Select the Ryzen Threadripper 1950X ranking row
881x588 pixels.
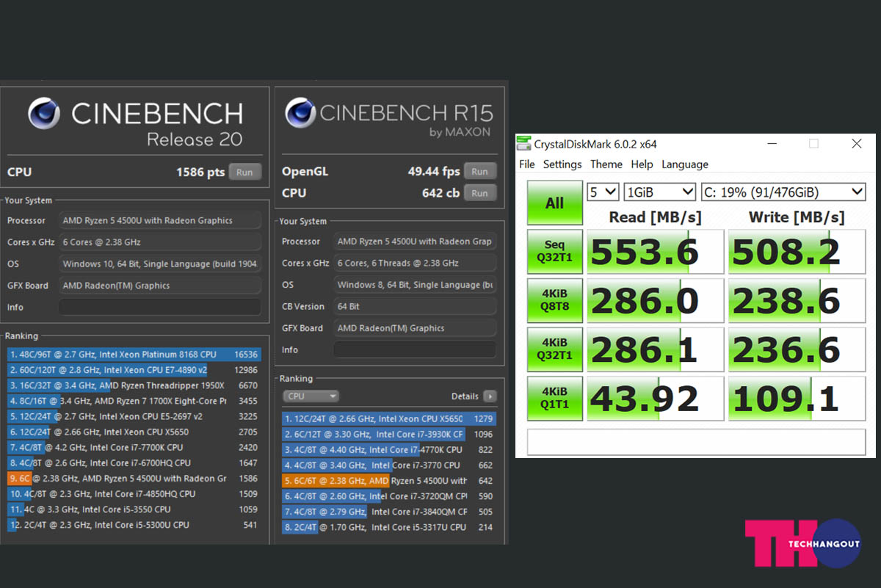tap(134, 385)
